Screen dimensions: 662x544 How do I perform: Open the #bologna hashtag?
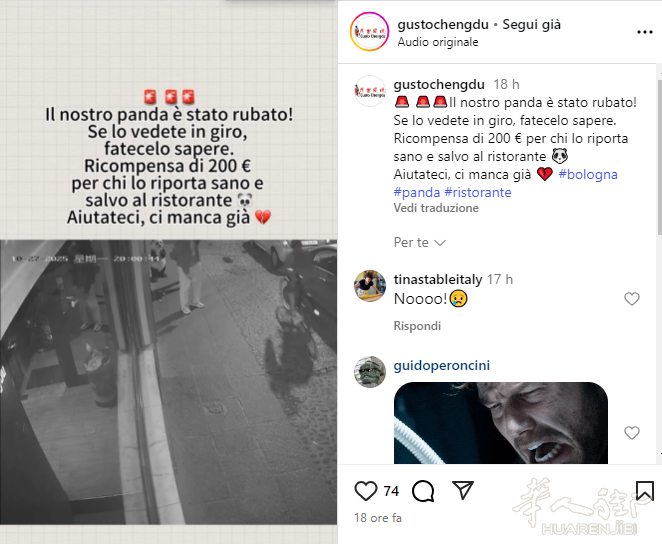(x=588, y=174)
